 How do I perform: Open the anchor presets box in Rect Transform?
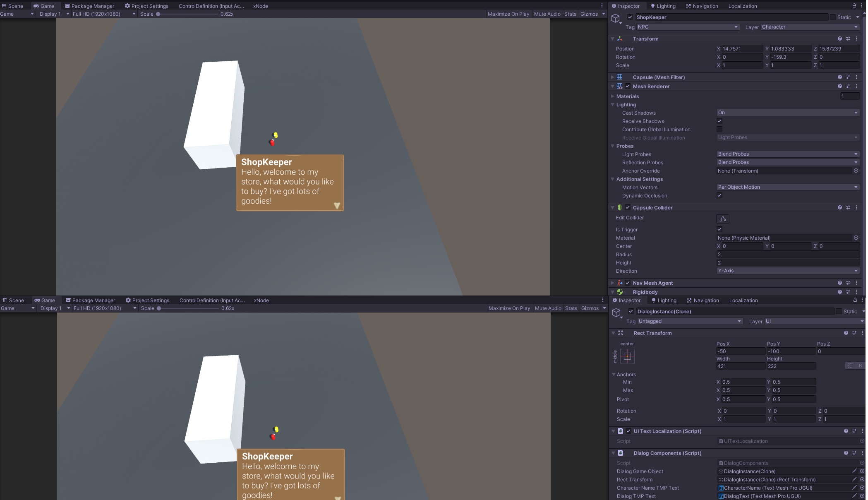tap(627, 356)
